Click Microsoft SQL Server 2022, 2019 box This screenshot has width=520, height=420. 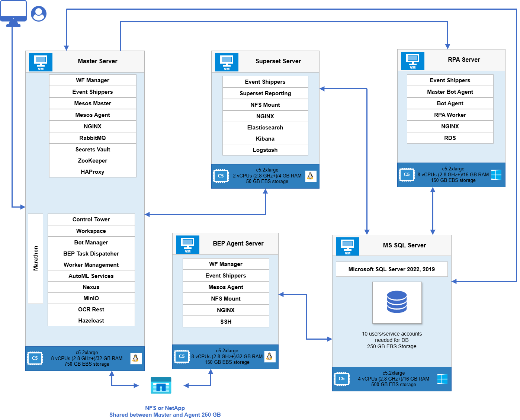(392, 269)
